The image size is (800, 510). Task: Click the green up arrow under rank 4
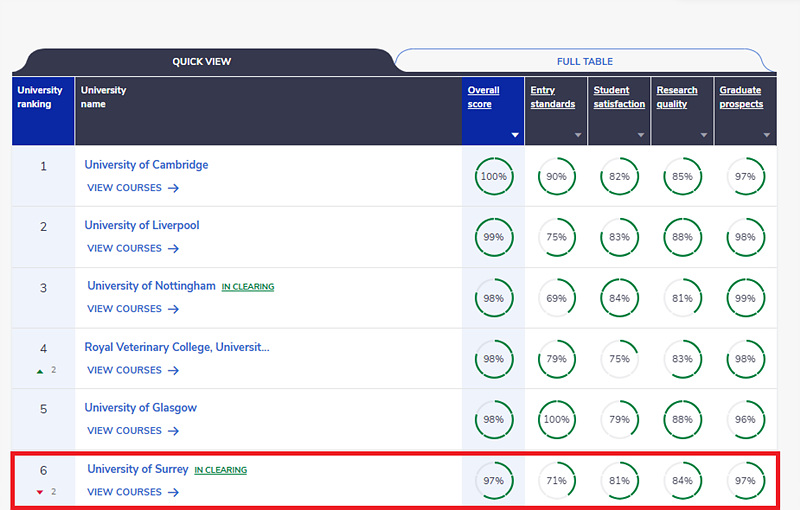(x=40, y=371)
